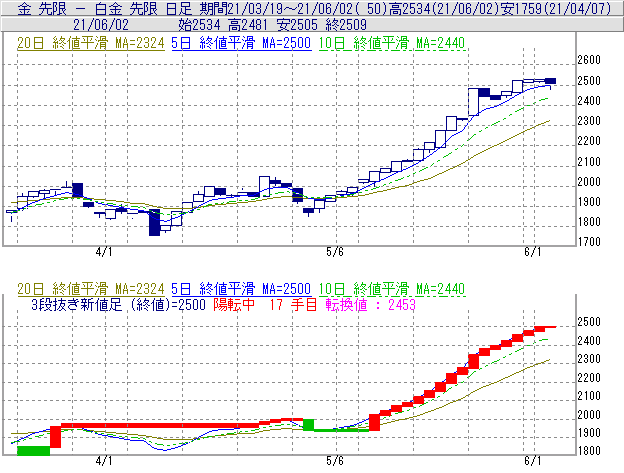Click the date '21/06/02' in the header row
The image size is (624, 473).
point(101,25)
